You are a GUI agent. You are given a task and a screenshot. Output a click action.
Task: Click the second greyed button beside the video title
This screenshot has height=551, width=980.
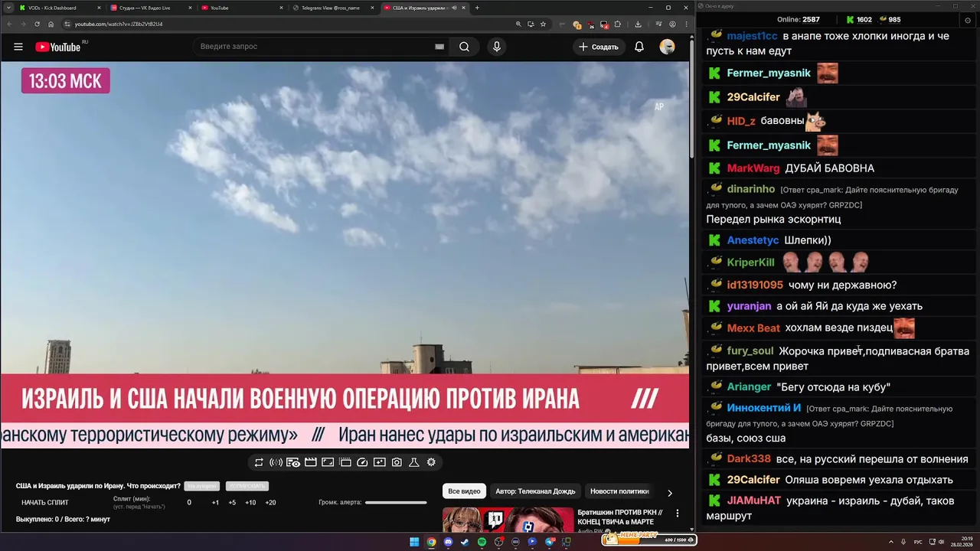247,486
